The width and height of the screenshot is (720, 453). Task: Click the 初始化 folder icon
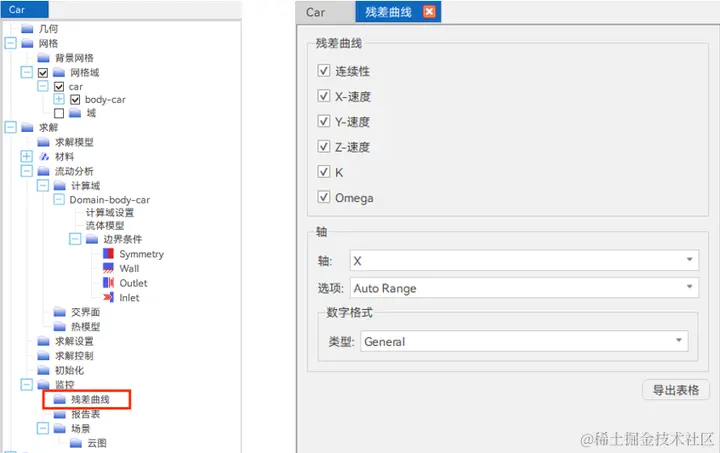44,370
